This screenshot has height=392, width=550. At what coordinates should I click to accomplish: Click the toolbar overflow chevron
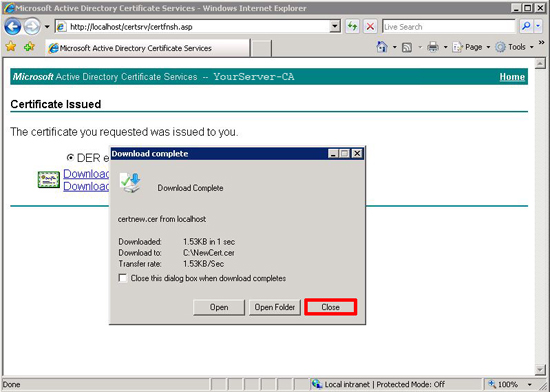[542, 43]
